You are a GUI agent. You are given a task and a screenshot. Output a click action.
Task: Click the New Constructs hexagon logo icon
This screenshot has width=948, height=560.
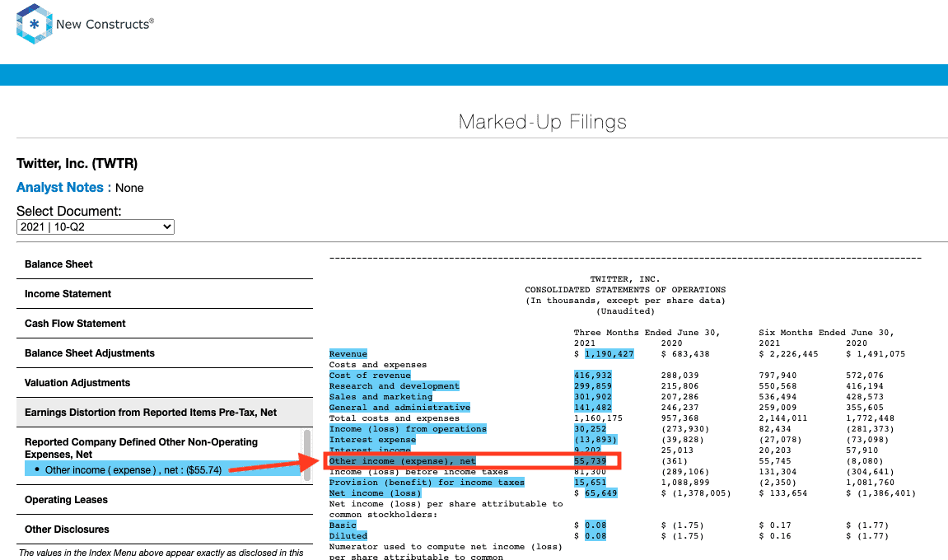click(x=34, y=24)
